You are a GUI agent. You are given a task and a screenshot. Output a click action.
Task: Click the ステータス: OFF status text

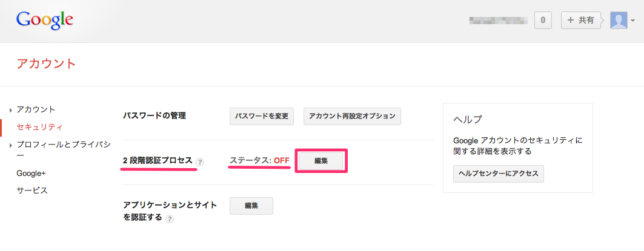point(259,161)
